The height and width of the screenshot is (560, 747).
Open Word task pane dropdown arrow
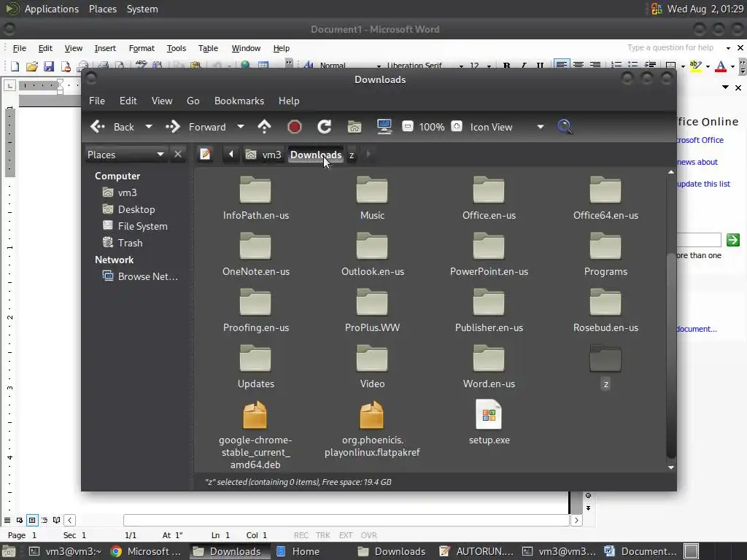[x=726, y=87]
